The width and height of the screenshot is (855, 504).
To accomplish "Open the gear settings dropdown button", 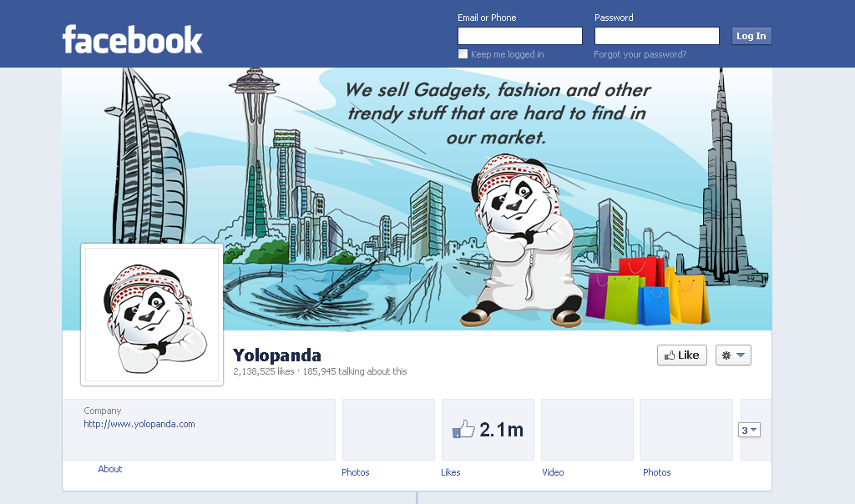I will click(733, 355).
